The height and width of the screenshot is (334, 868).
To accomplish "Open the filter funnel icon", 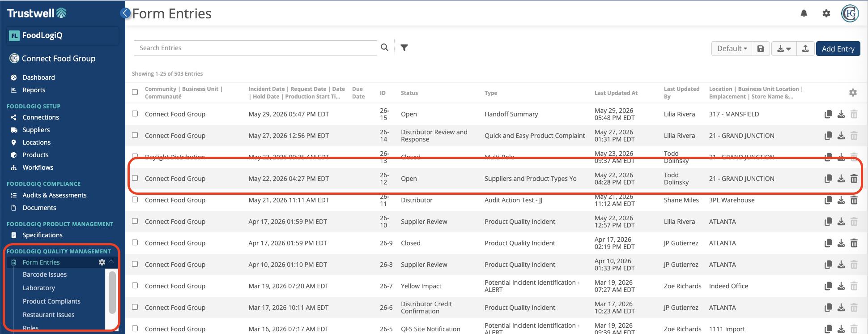I will coord(404,47).
